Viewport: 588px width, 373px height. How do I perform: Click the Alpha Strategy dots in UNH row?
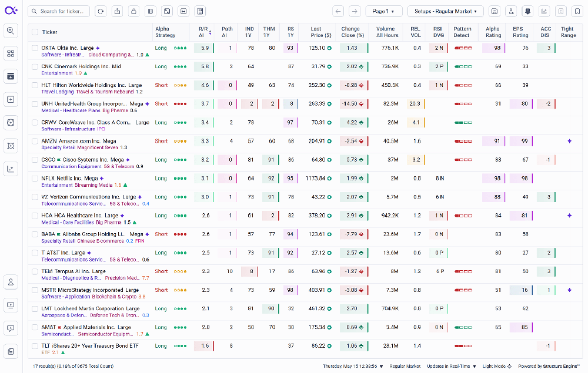pyautogui.click(x=180, y=104)
